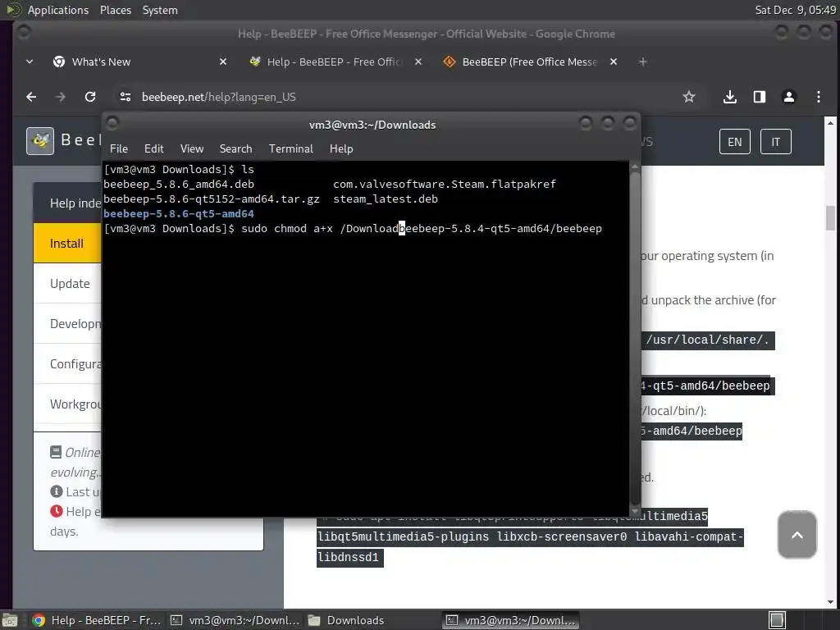
Task: Click com.valvesoftware.Steam.flatpakref in terminal output
Action: click(444, 185)
